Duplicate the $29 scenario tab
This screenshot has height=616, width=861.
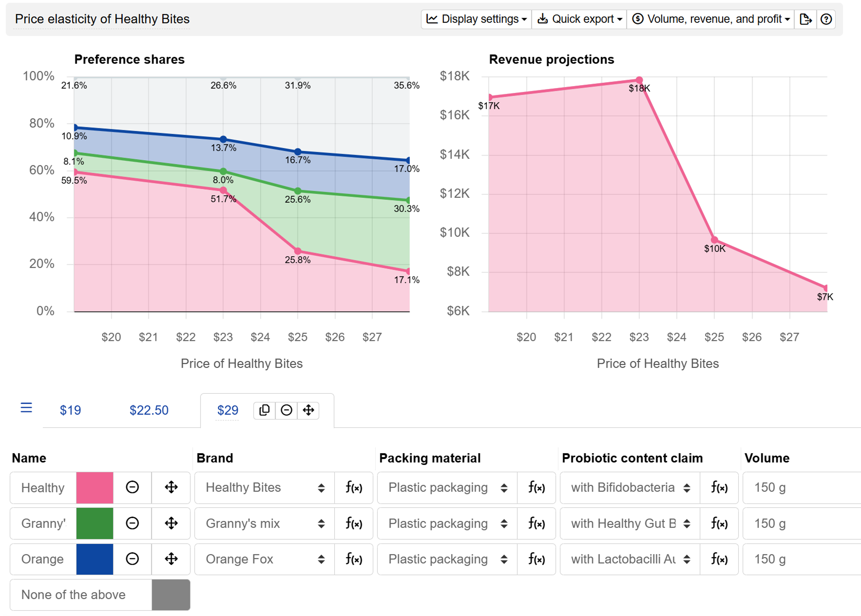264,411
